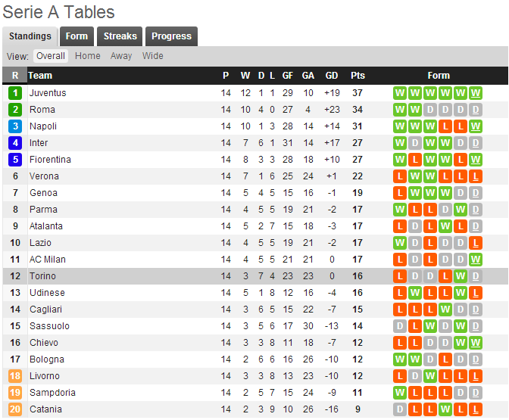Screen dimensions: 509x420
Task: Sort table by Pts column header
Action: pos(358,76)
